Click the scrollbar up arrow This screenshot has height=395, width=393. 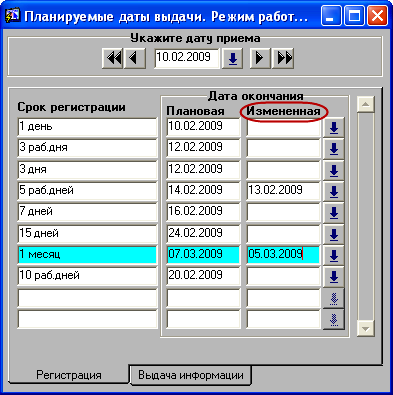tap(366, 105)
